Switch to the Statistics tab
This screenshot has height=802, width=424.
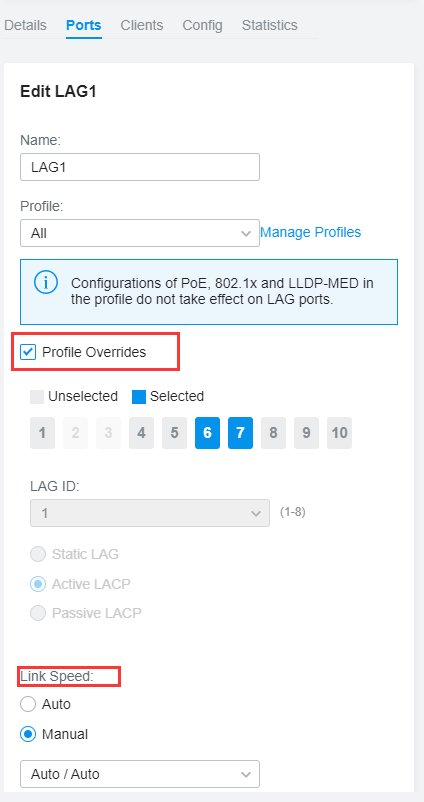[270, 25]
